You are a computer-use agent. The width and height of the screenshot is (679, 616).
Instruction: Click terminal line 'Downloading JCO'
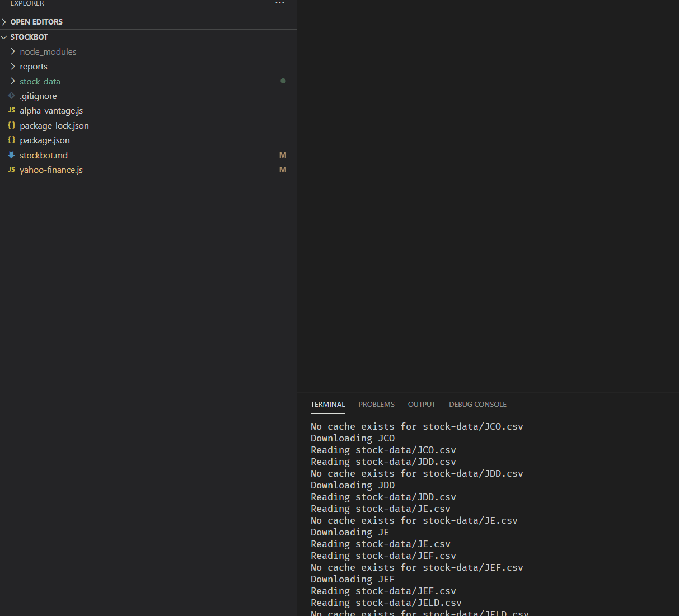tap(353, 438)
